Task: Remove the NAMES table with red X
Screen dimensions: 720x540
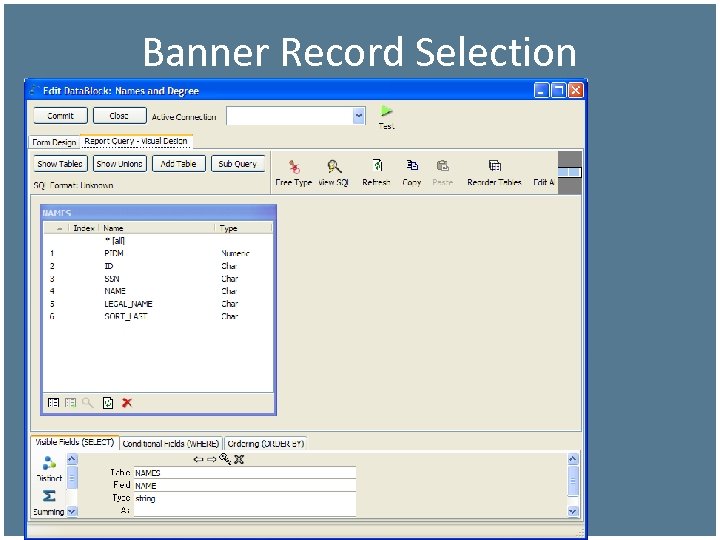Action: (127, 403)
